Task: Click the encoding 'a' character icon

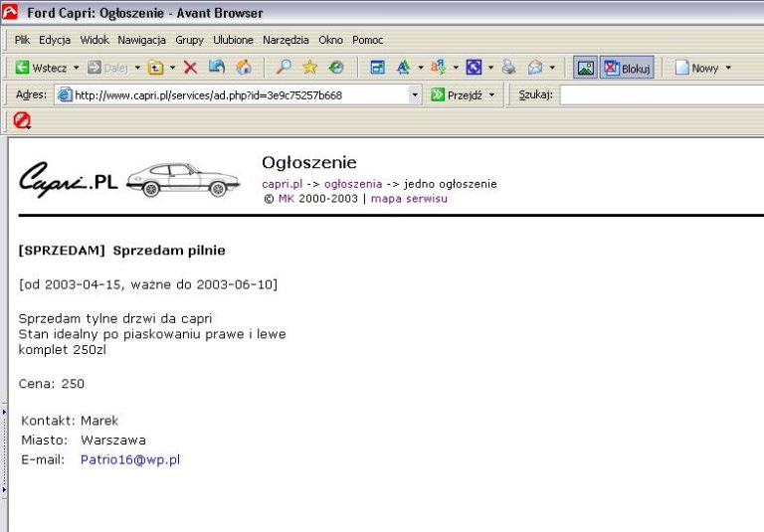Action: coord(438,68)
